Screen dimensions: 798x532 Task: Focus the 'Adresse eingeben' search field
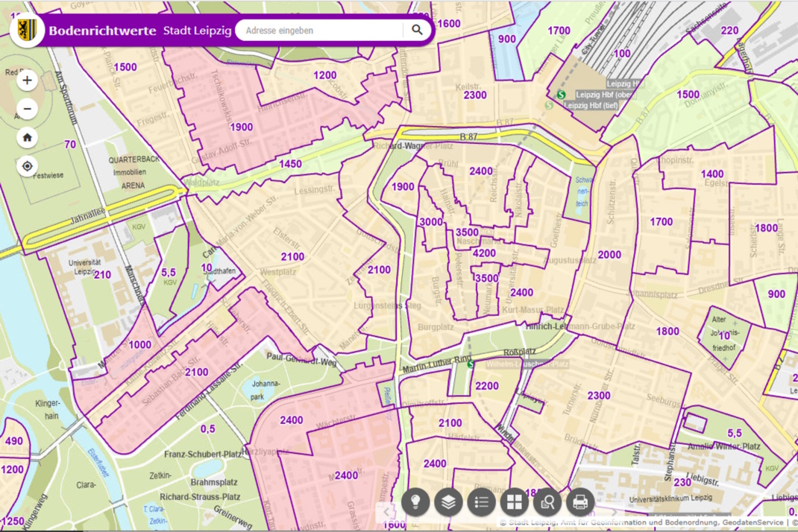coord(321,31)
